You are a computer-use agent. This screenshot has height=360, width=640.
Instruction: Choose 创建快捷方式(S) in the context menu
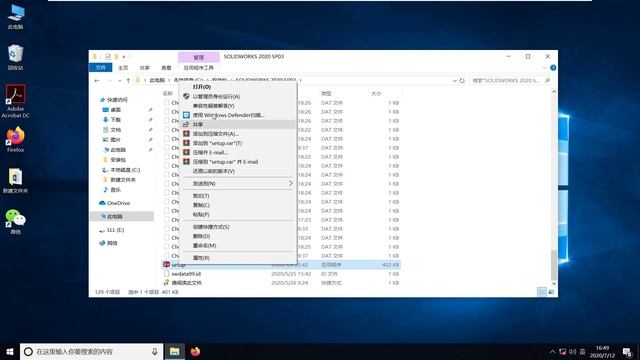click(x=211, y=227)
